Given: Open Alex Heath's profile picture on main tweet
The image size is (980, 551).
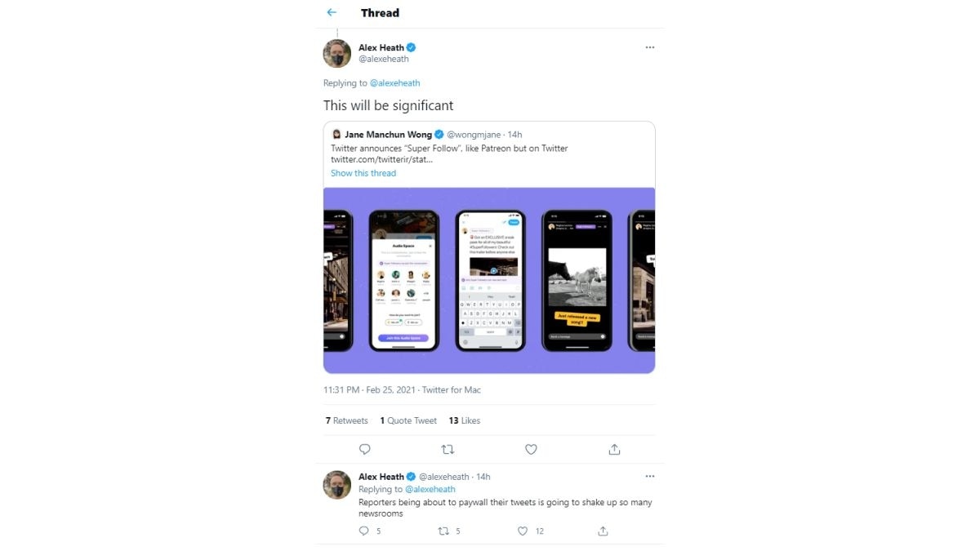Looking at the screenshot, I should point(337,53).
